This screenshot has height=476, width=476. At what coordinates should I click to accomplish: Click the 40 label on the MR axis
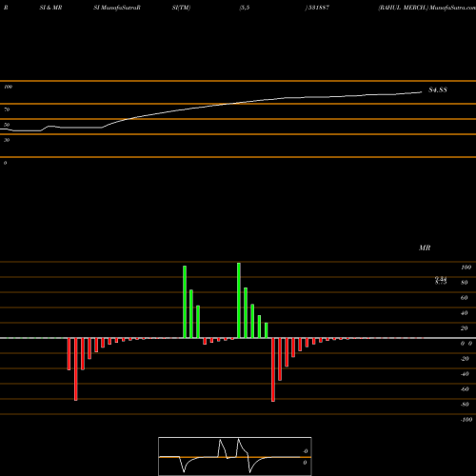click(x=465, y=313)
